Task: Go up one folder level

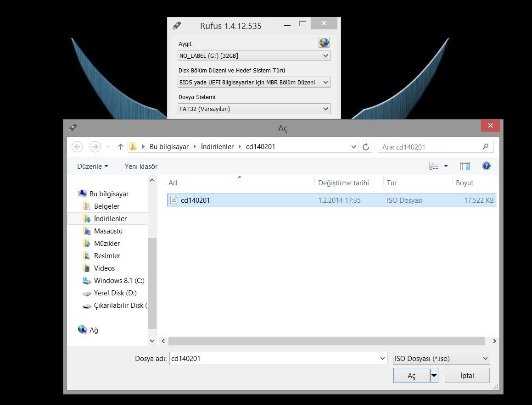Action: [120, 147]
